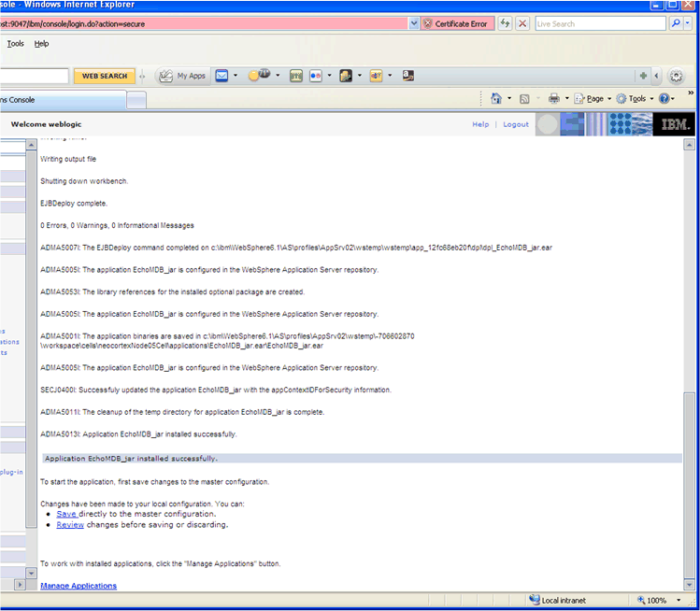This screenshot has width=700, height=611.
Task: Click the green picture toolbar icon
Action: [x=296, y=76]
